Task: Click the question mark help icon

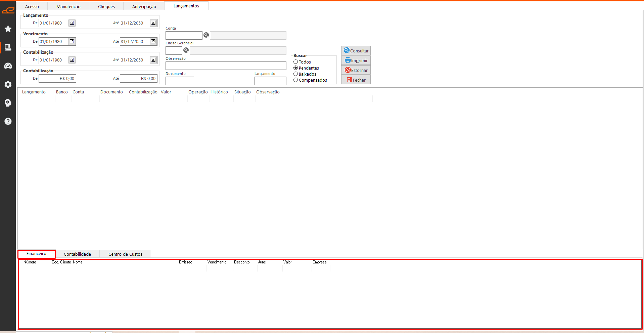Action: pos(8,121)
